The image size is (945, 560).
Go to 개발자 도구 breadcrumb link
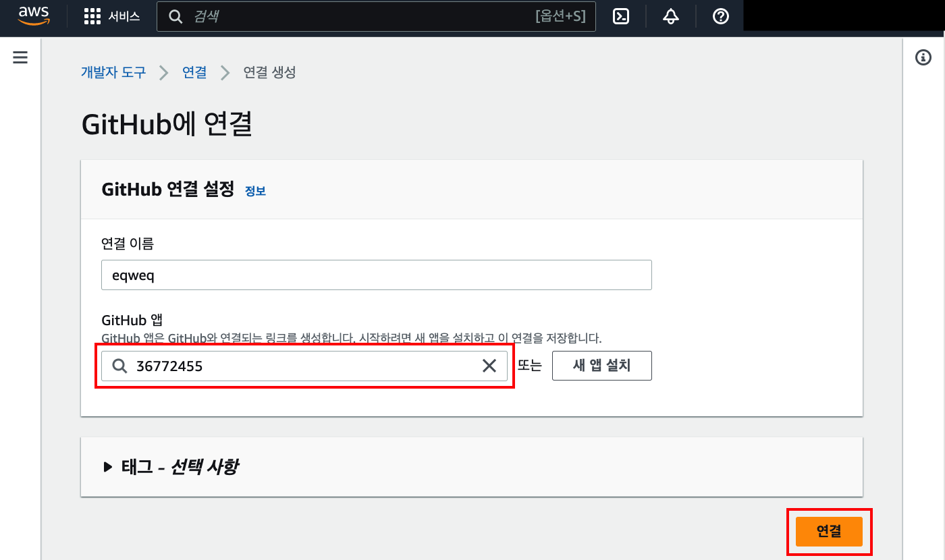coord(113,72)
